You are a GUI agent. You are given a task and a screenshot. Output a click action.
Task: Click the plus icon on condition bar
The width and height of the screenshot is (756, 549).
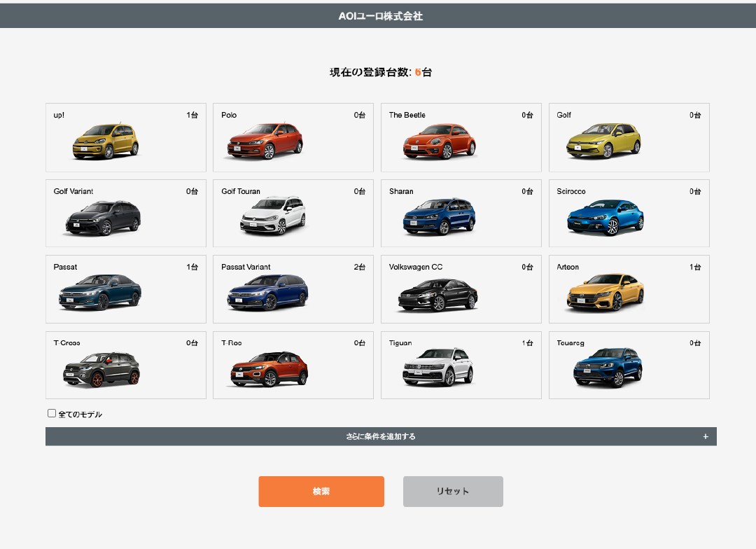click(706, 436)
